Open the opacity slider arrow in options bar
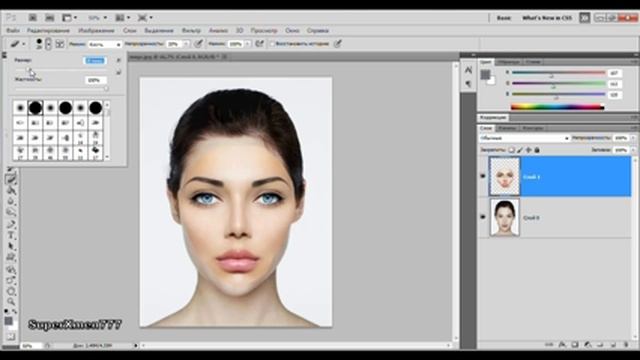The image size is (640, 360). 186,44
